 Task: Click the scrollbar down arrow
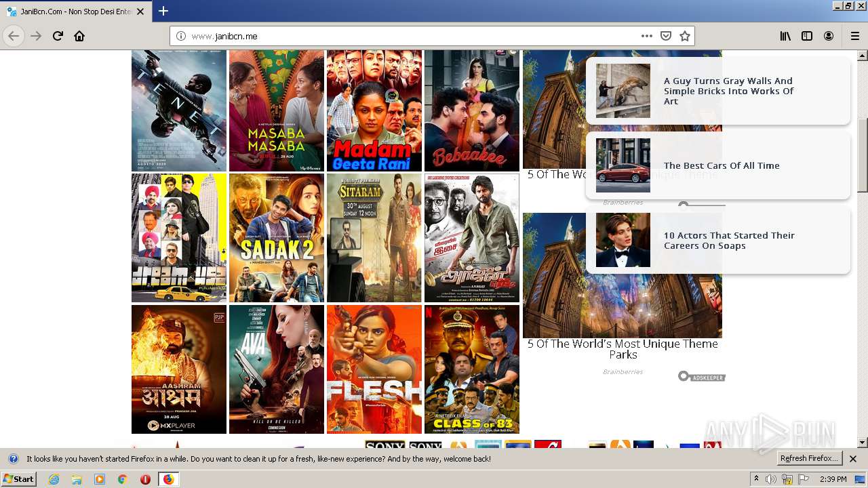863,443
